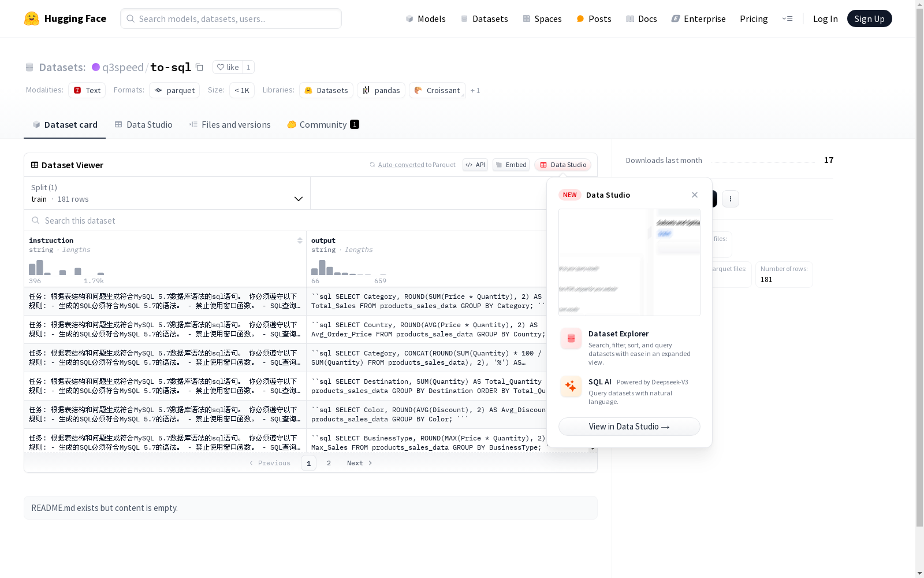Click the Log In link
Viewport: 924px width, 578px height.
pos(825,18)
